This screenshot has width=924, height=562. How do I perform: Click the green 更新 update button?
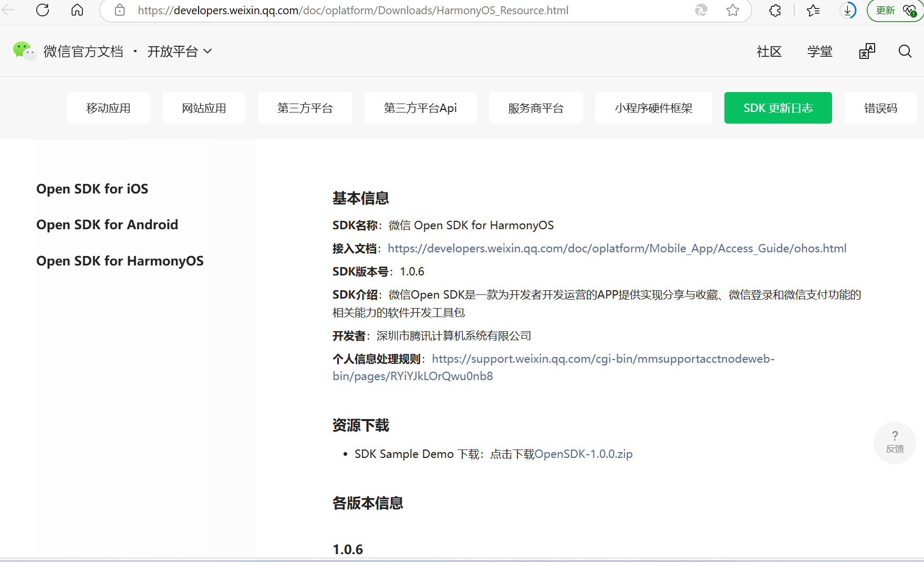(895, 11)
